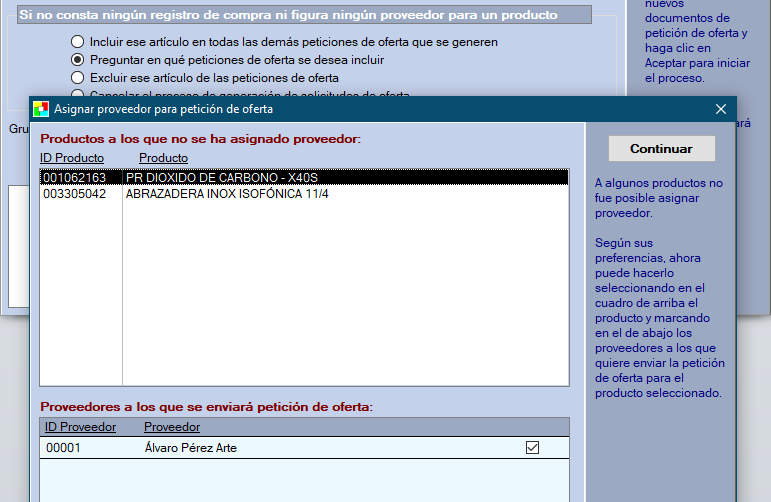Click 'Si no consta ningún registro' group header
The image size is (771, 502).
[288, 15]
